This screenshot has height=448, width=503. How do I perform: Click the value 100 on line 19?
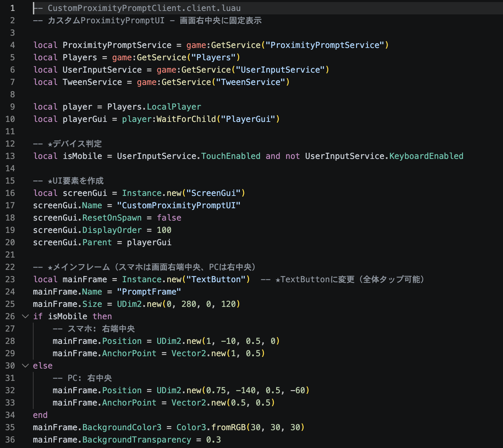coord(164,230)
